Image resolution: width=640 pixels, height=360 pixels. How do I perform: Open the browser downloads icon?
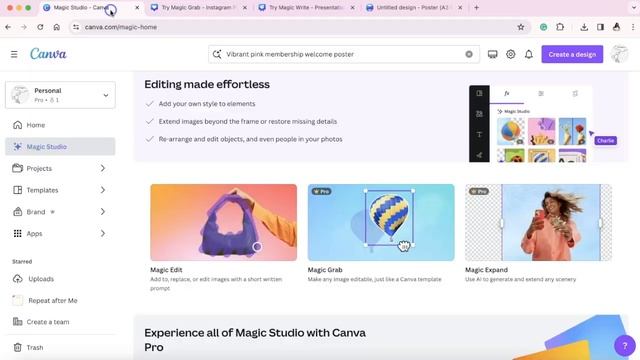(x=584, y=27)
